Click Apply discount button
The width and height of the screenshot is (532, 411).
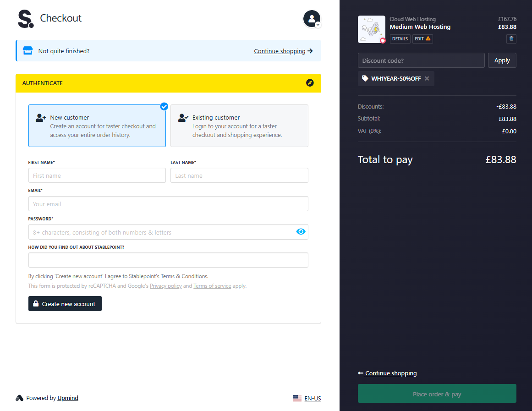[502, 60]
